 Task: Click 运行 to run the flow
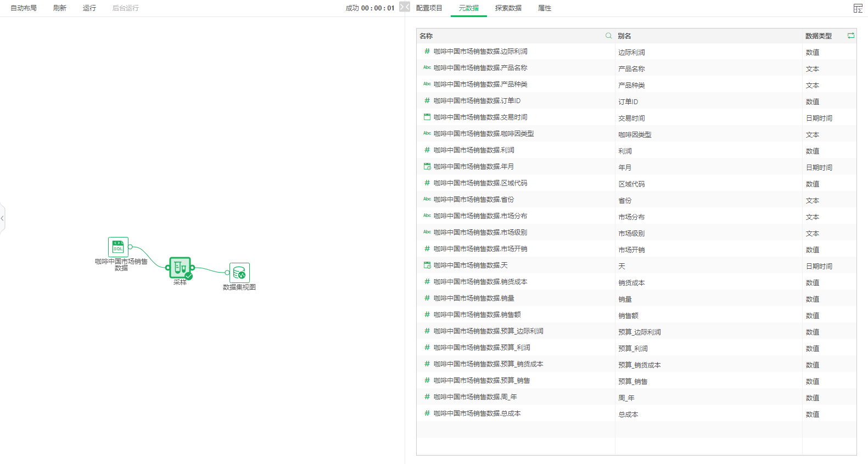pyautogui.click(x=89, y=8)
